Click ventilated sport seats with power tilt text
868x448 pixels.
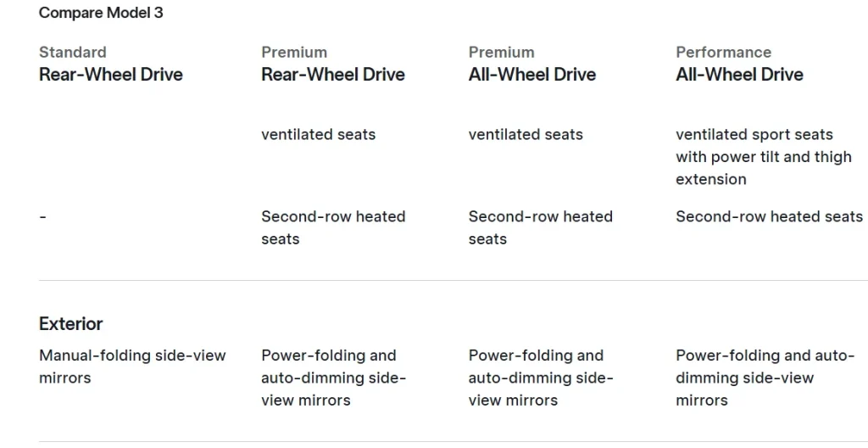[x=763, y=157]
